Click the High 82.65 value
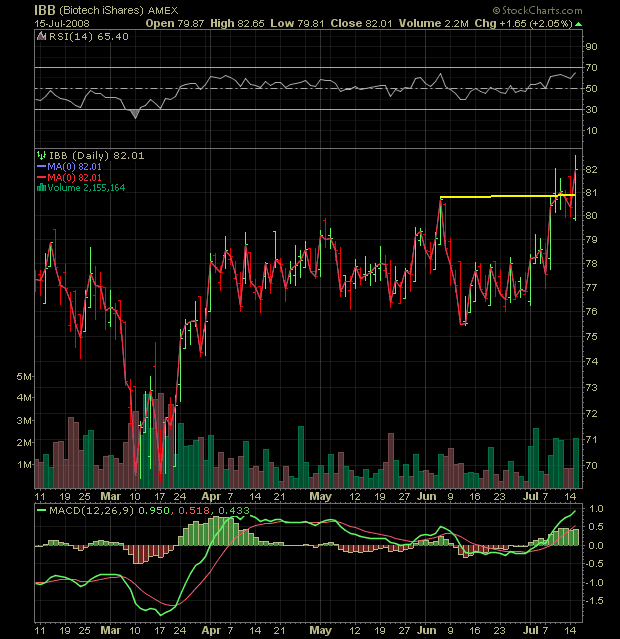The width and height of the screenshot is (620, 639). pyautogui.click(x=237, y=23)
